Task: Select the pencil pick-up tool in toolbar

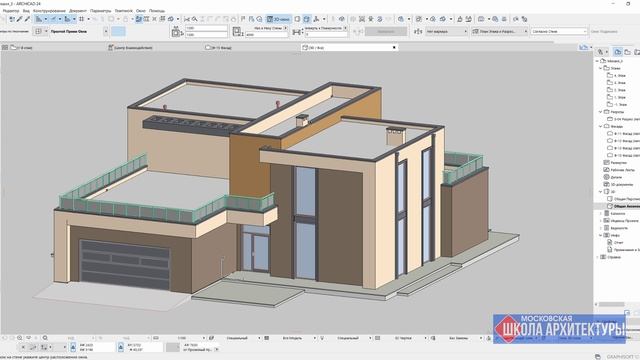Action: pos(20,19)
